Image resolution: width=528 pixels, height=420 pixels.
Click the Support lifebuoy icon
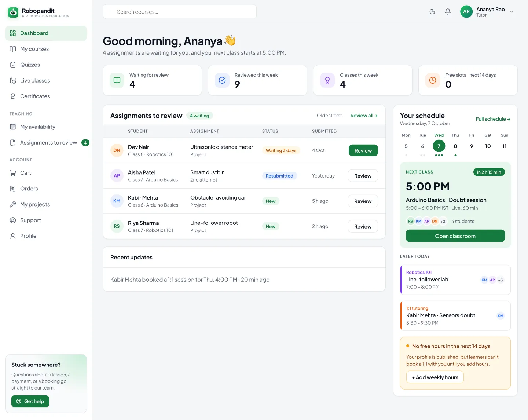click(x=13, y=220)
